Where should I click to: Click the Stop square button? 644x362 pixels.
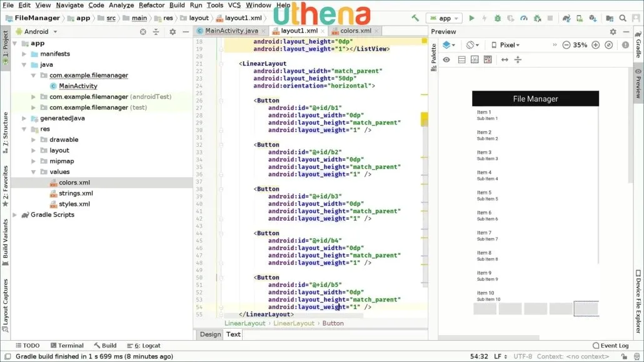click(550, 18)
